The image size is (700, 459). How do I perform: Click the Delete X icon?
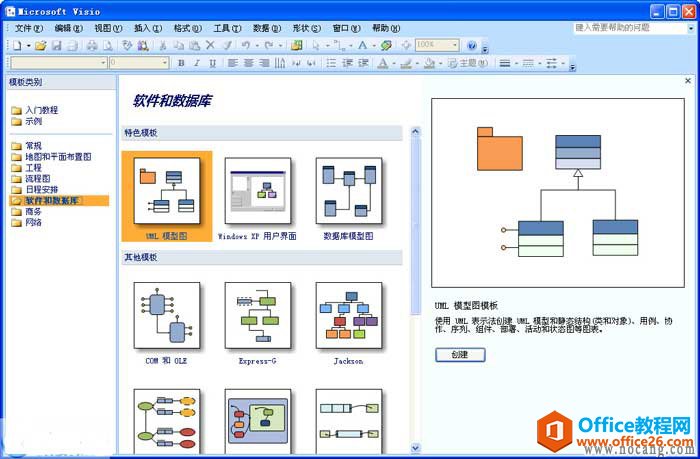[210, 46]
